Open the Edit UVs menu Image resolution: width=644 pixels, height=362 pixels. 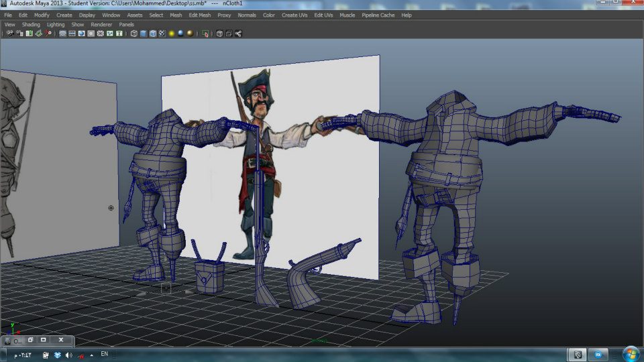(x=323, y=15)
